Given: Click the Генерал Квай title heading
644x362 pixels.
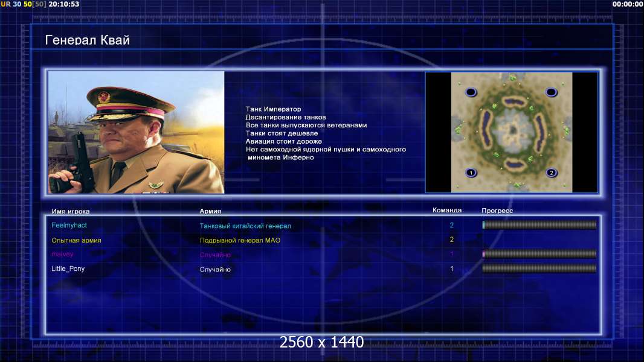Looking at the screenshot, I should pos(88,40).
